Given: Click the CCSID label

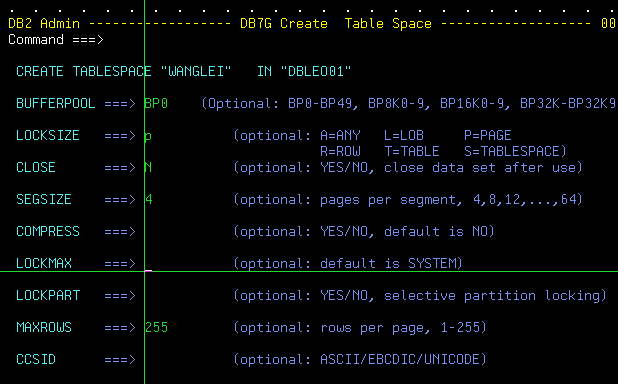Looking at the screenshot, I should coord(36,359).
